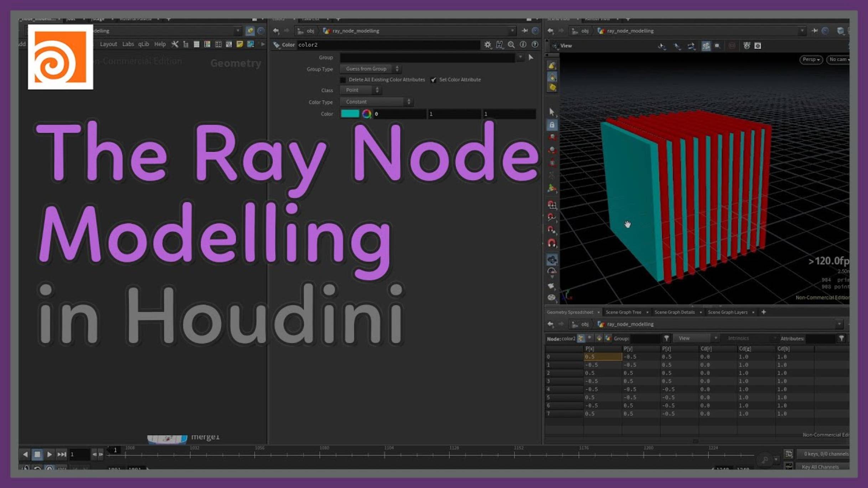Open the Group field dropdown arrow
This screenshot has width=868, height=488.
[x=520, y=57]
